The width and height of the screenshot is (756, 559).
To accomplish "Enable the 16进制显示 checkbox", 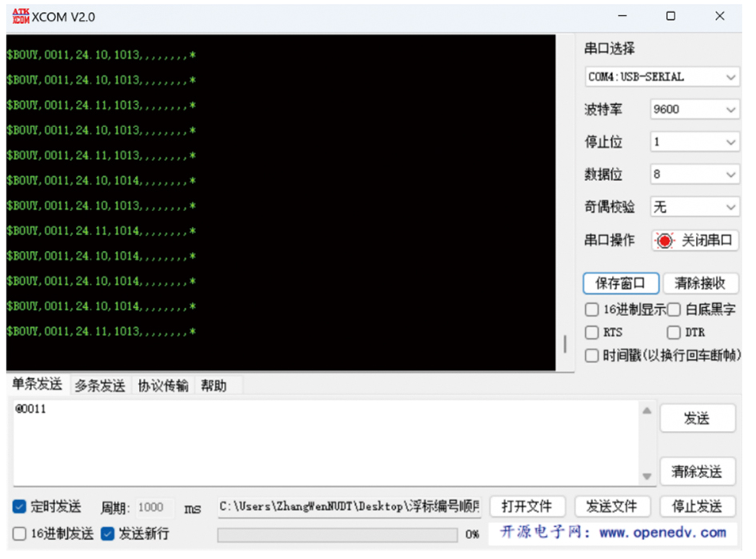I will coord(592,309).
